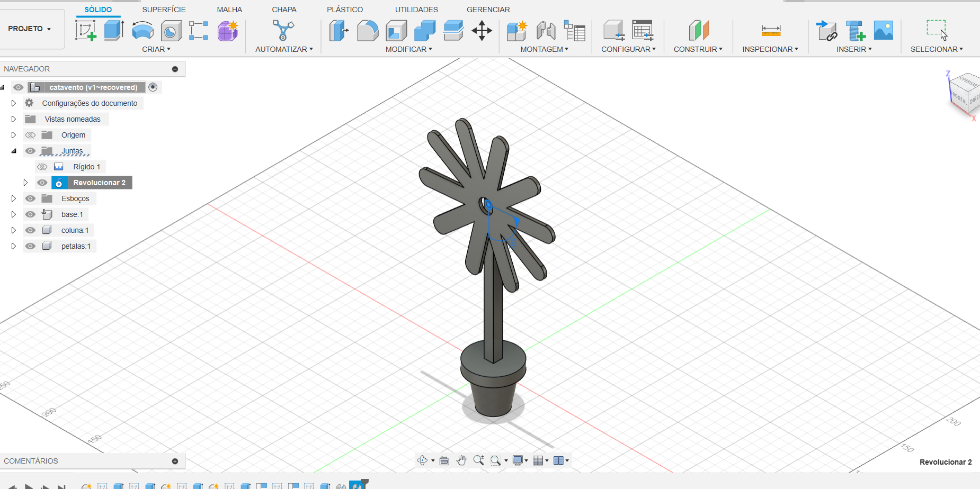
Task: Select the Revolve tool icon
Action: pyautogui.click(x=142, y=31)
